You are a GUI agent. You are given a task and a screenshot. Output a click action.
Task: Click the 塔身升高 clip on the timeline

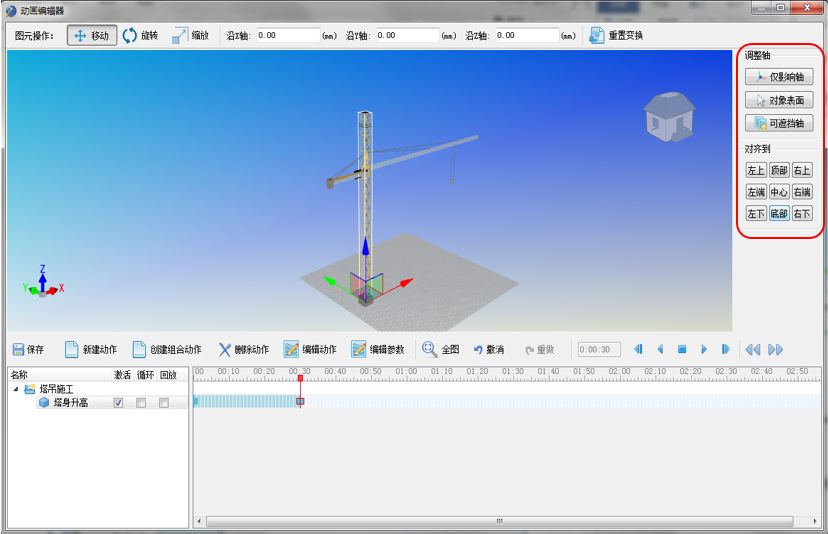click(x=247, y=401)
